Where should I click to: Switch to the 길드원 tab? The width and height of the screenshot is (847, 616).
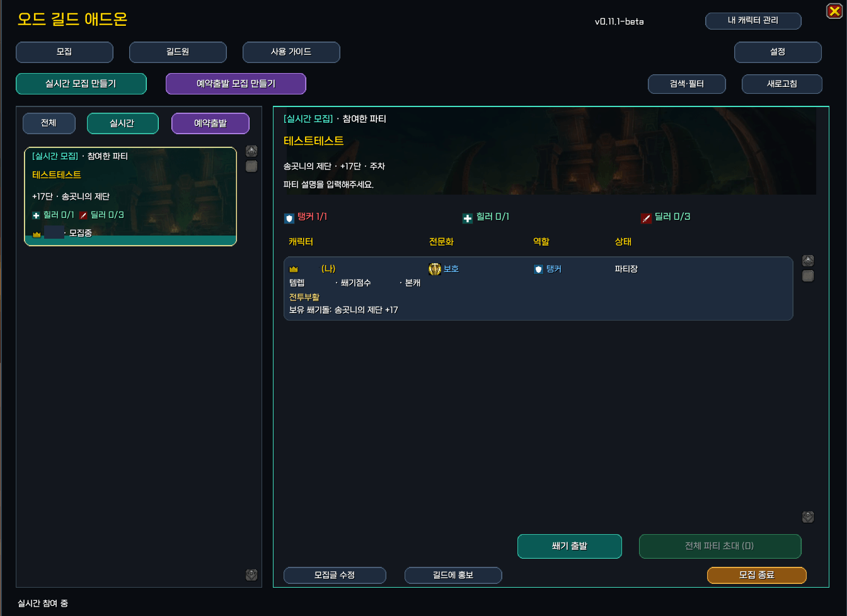pyautogui.click(x=178, y=52)
